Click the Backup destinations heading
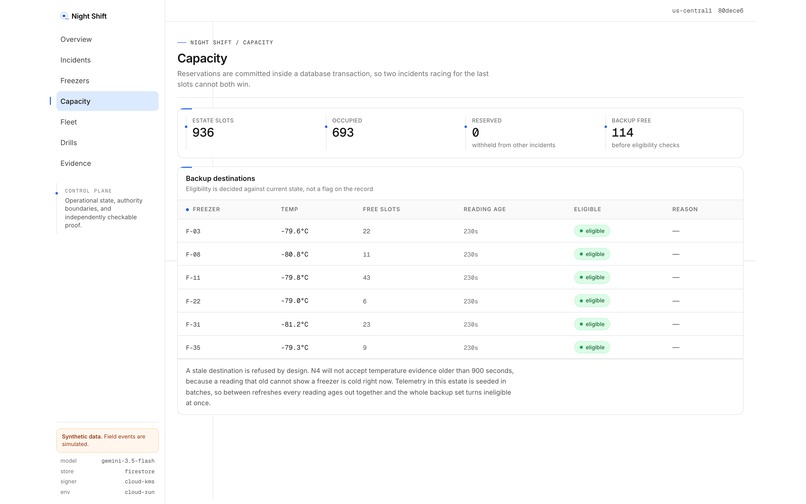 point(220,178)
